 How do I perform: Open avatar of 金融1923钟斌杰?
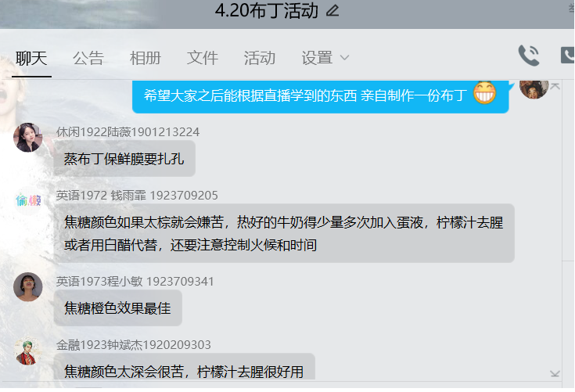28,351
